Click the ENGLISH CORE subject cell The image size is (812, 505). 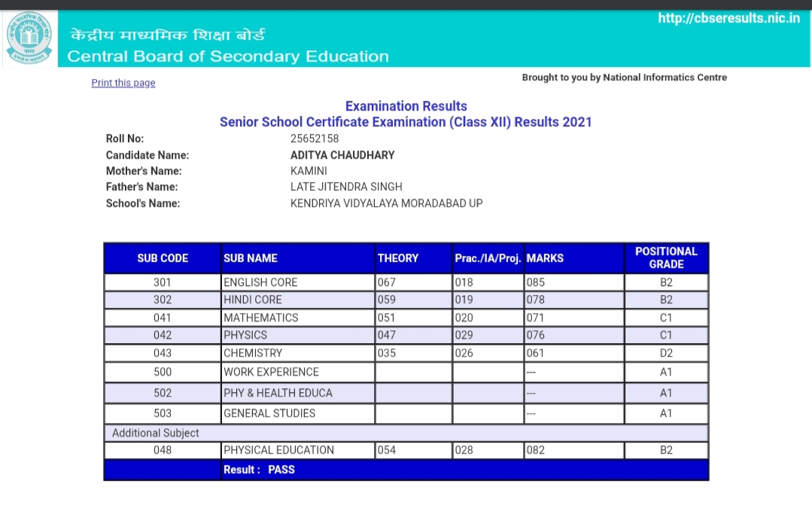tap(298, 282)
